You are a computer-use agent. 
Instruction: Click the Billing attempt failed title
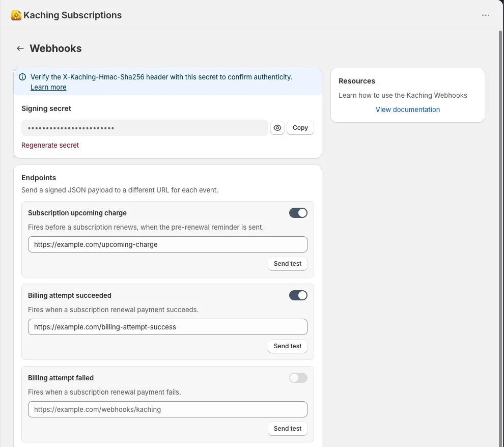point(61,378)
